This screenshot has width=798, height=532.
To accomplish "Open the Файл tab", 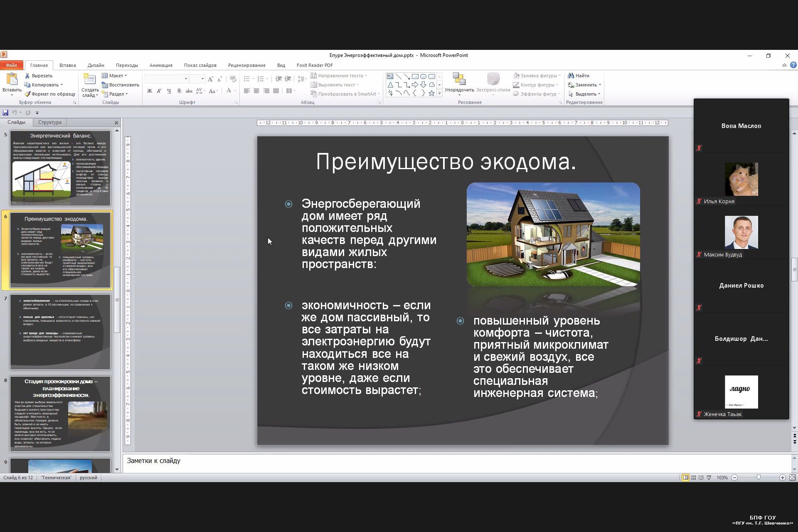I will click(x=12, y=65).
